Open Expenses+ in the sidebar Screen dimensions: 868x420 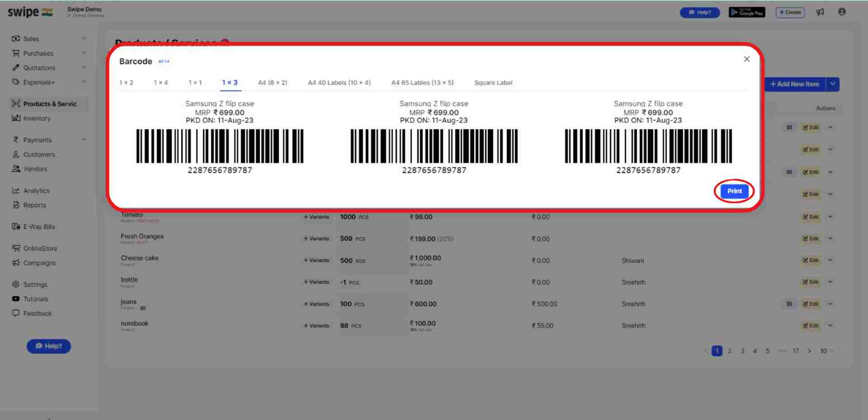coord(39,82)
